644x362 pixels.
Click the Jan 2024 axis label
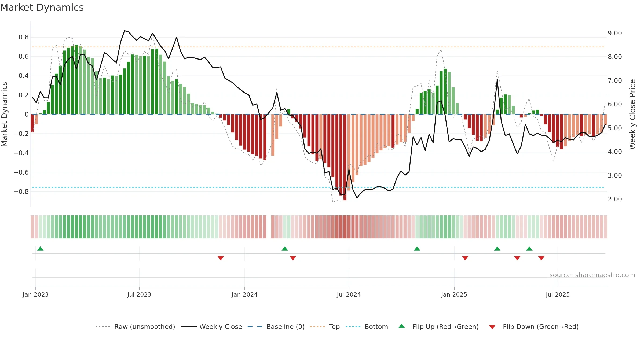click(x=245, y=294)
